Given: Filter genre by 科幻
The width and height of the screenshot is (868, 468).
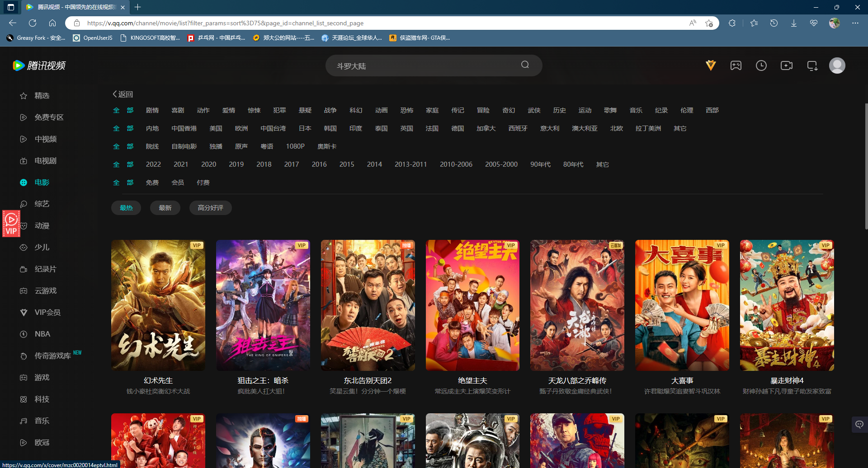Looking at the screenshot, I should [x=356, y=110].
